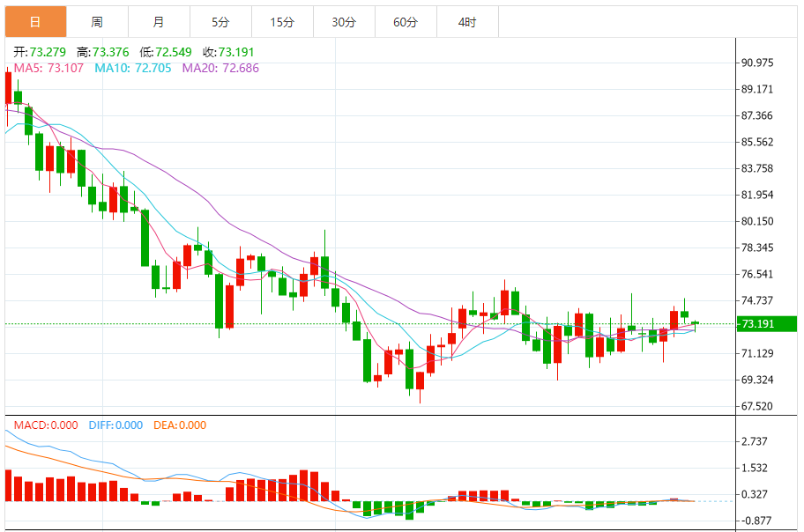Open the 30分 timeframe tab
The height and width of the screenshot is (532, 804).
[344, 22]
